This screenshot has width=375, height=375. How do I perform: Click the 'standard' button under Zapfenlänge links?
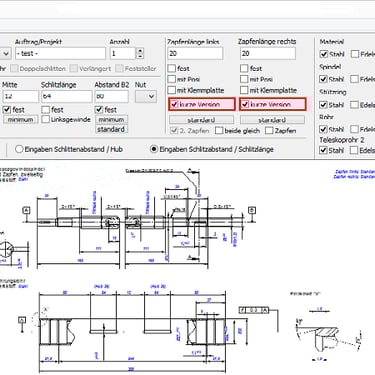[201, 120]
